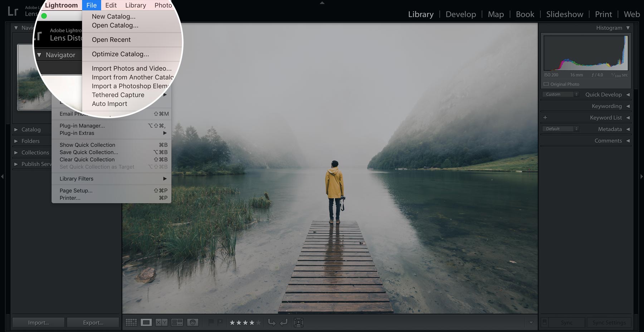Choose Open Recent in the File menu
The width and height of the screenshot is (644, 332).
click(x=111, y=40)
